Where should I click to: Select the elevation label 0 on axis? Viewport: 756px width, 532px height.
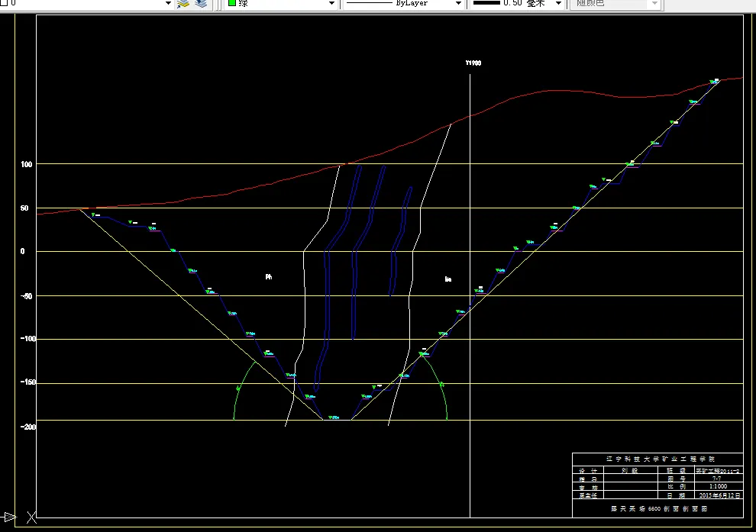(22, 252)
